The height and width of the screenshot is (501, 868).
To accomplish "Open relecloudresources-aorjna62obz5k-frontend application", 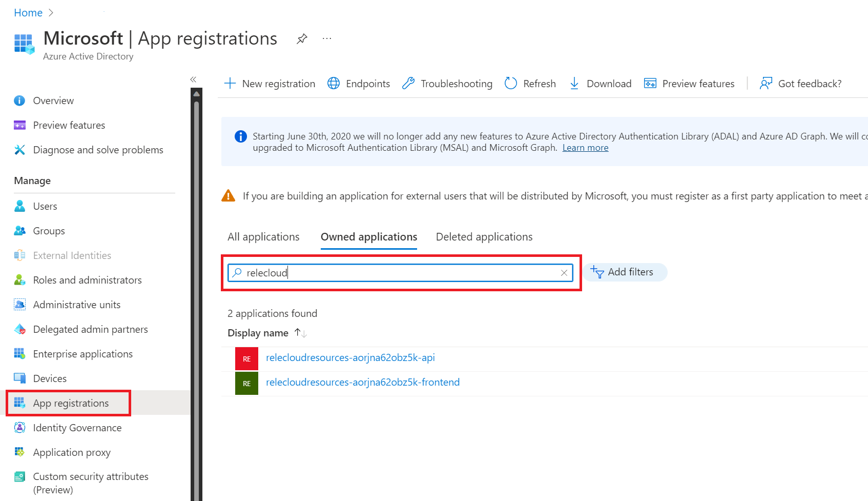I will [363, 382].
